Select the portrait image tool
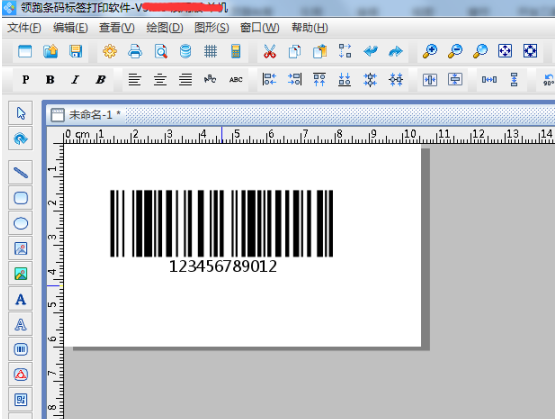This screenshot has height=419, width=558. point(21,248)
